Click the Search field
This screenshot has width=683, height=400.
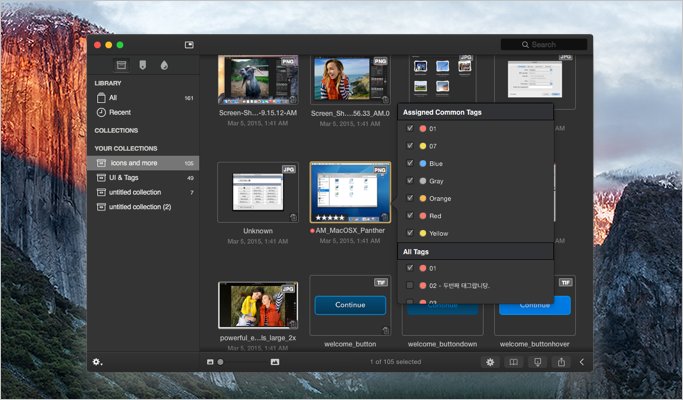coord(544,44)
